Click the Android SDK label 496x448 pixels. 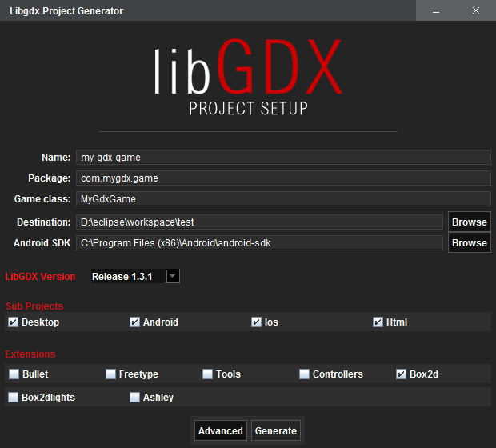(x=42, y=243)
